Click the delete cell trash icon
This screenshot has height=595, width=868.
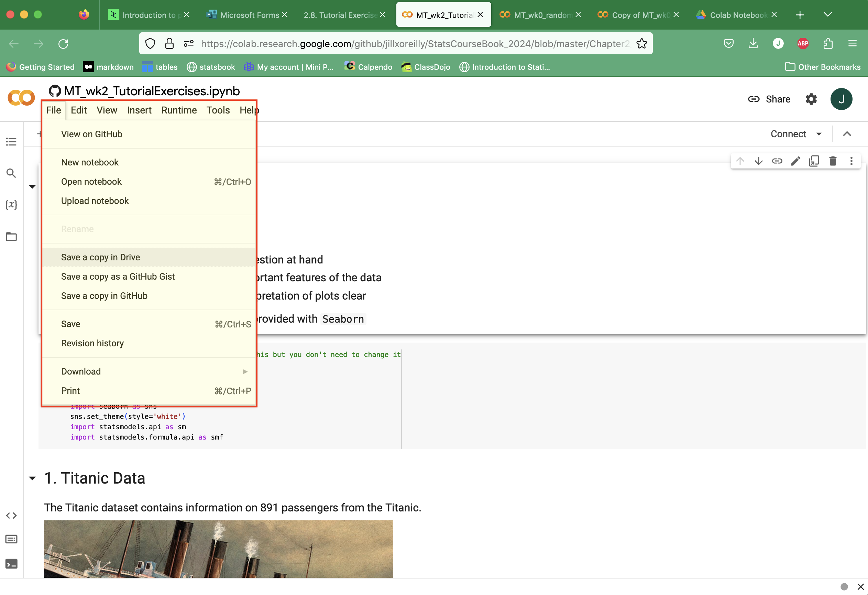(x=833, y=161)
